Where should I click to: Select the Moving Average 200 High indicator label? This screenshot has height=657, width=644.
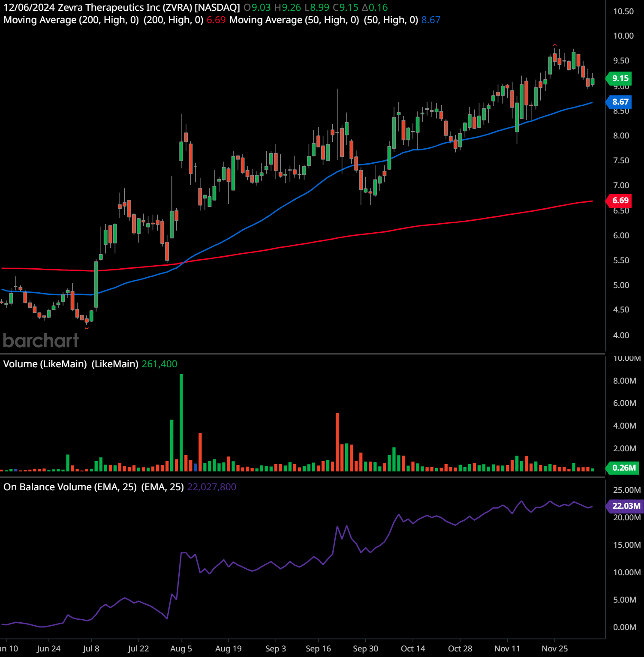103,20
